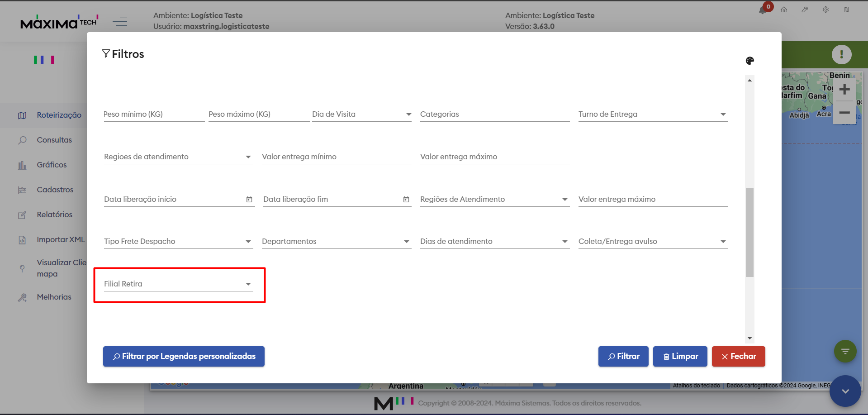Click the N-shaped icon beside the gear
The height and width of the screenshot is (415, 868).
coord(846,10)
